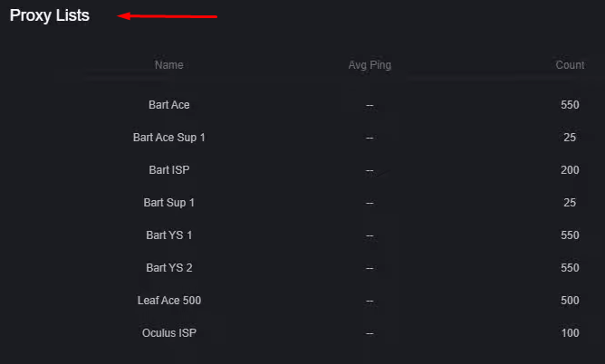Sort by the Name column header
Image resolution: width=605 pixels, height=364 pixels.
tap(169, 65)
